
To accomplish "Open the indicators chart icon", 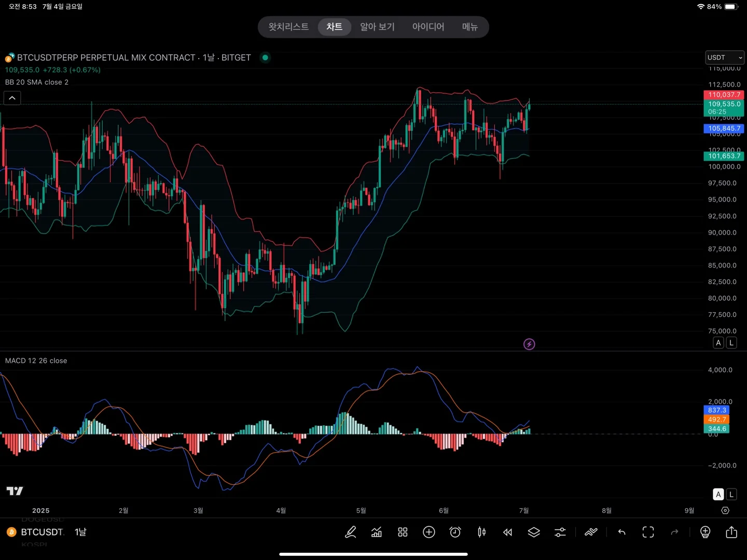I will tap(377, 532).
